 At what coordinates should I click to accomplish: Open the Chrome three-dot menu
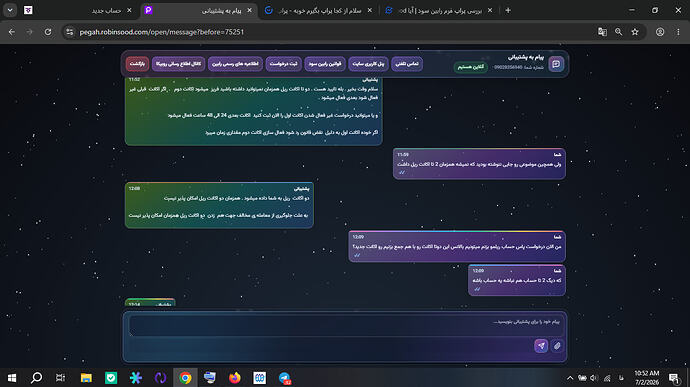678,32
